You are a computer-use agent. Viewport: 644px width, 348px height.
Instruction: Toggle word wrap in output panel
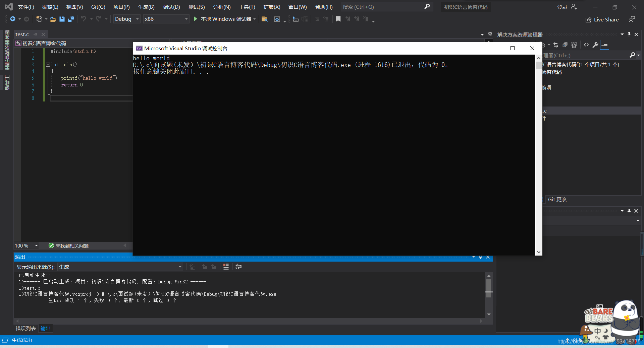coord(238,267)
